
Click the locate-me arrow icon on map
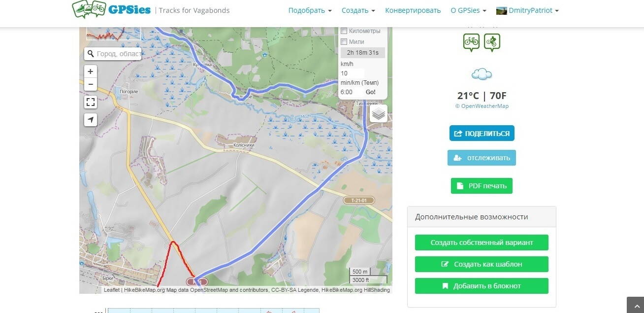tap(91, 120)
